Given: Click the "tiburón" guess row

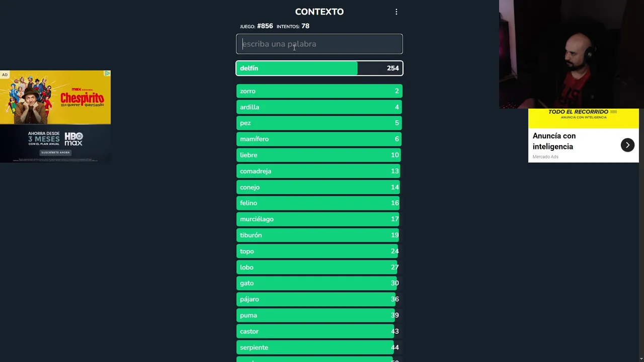Looking at the screenshot, I should [x=319, y=235].
